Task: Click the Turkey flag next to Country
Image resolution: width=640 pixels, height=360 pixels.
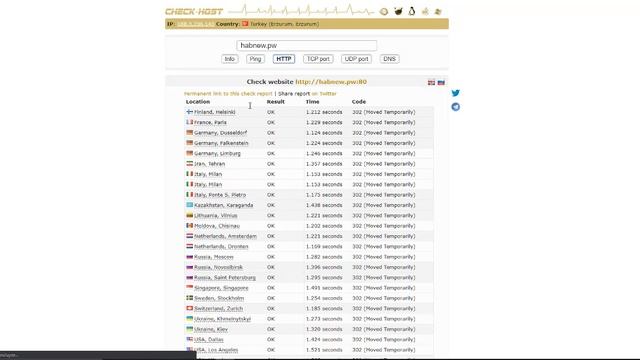Action: pos(245,24)
